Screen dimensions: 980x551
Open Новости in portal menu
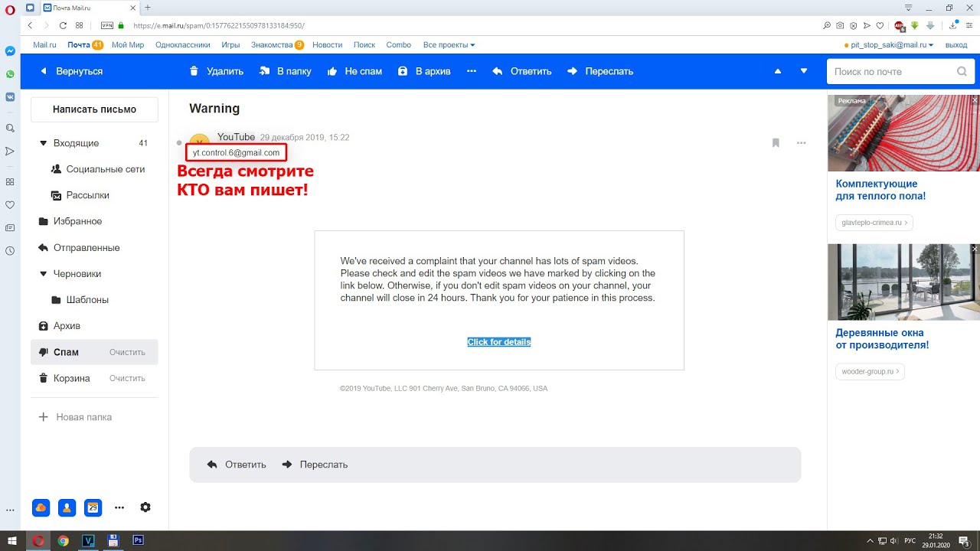click(328, 45)
